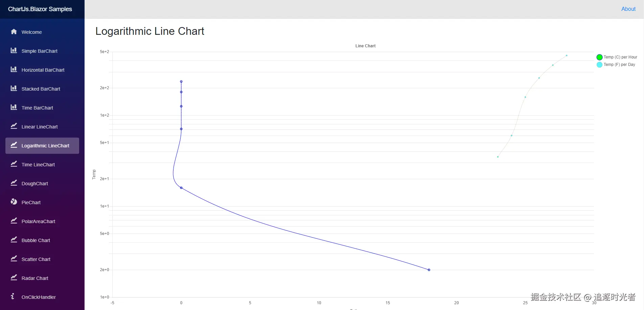Go to the PolarAreaChart sample

tap(38, 221)
